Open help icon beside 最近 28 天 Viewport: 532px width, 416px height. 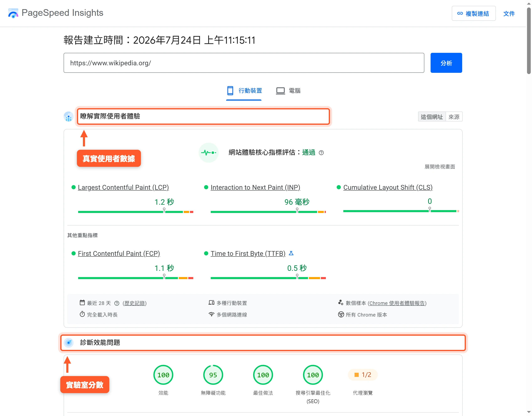point(117,303)
